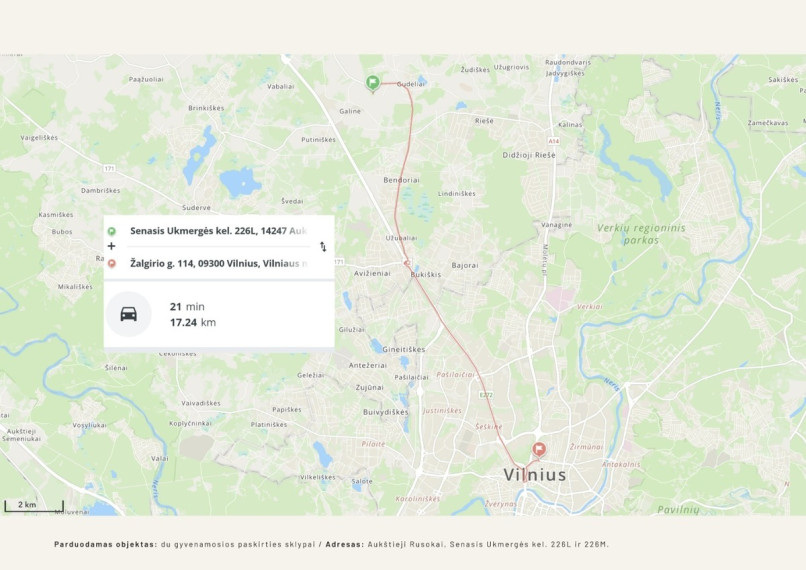Click the Verkiai district label
The height and width of the screenshot is (570, 806).
589,306
